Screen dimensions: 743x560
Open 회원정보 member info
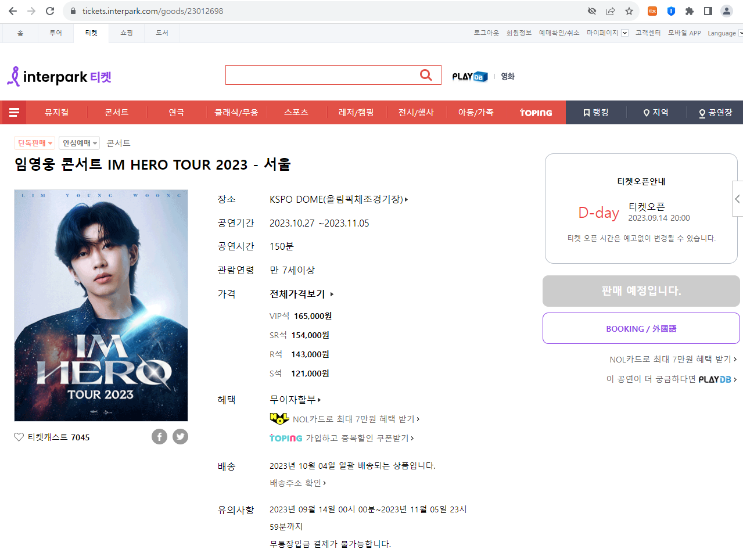[x=519, y=33]
